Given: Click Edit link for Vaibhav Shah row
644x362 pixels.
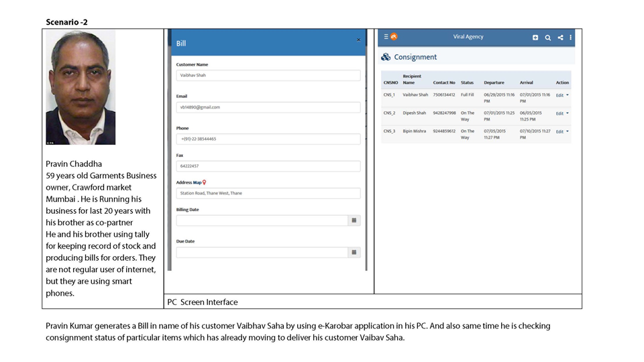Looking at the screenshot, I should pyautogui.click(x=559, y=95).
